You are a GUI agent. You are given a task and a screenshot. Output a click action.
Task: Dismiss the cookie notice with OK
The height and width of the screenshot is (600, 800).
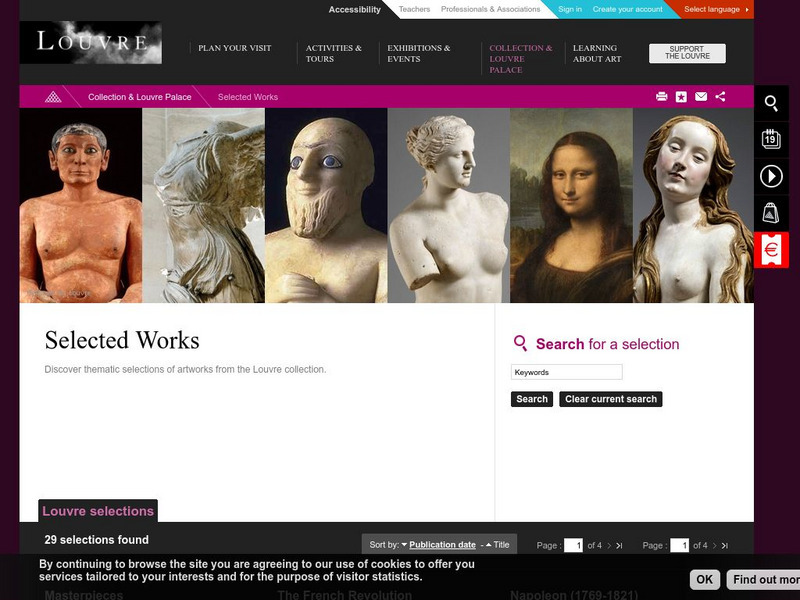coord(704,579)
